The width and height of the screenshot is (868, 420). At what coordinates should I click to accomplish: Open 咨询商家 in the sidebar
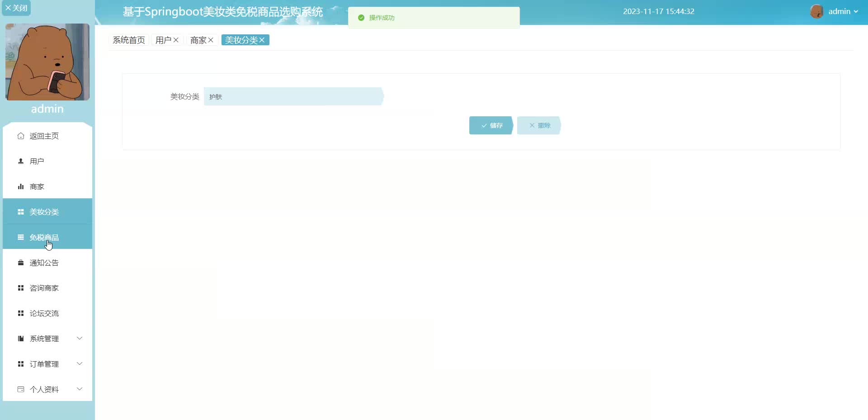(47, 288)
